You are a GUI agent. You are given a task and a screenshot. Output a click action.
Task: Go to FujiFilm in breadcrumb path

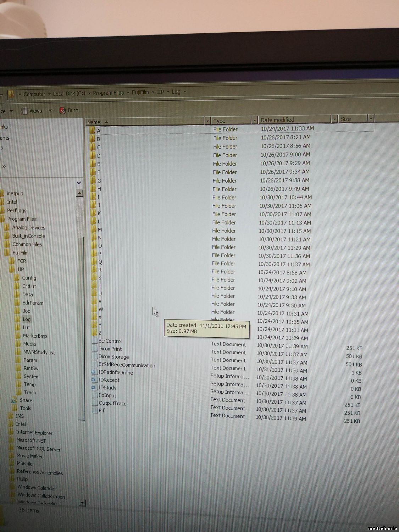pyautogui.click(x=140, y=92)
